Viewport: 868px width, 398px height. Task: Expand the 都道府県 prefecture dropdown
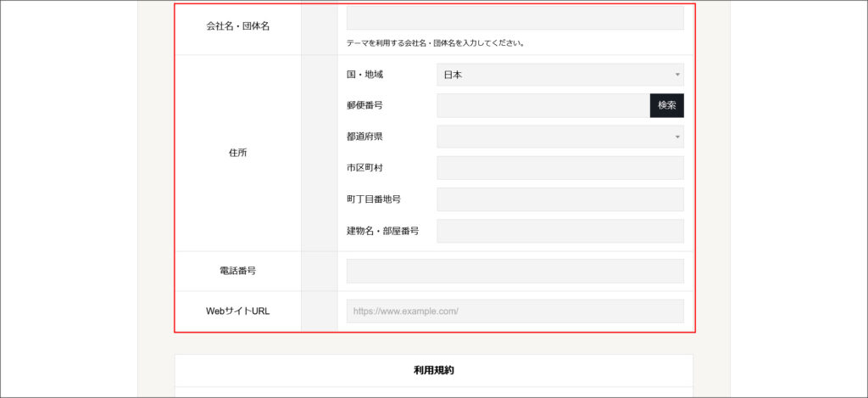559,137
